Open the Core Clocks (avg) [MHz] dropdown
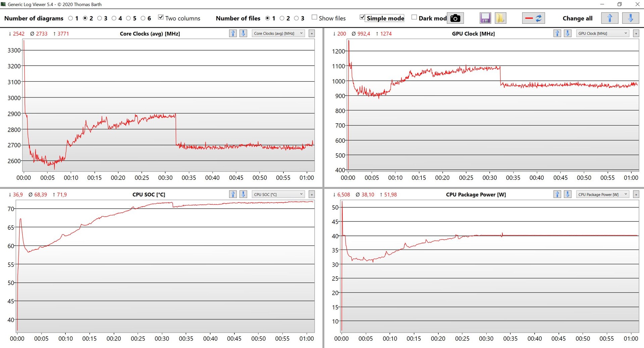Image resolution: width=644 pixels, height=348 pixels. 278,33
